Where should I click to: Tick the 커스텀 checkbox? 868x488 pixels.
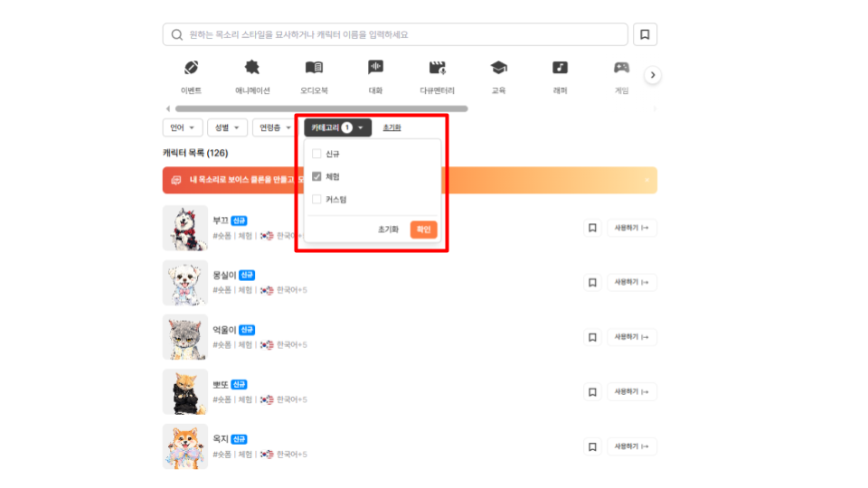pyautogui.click(x=316, y=199)
